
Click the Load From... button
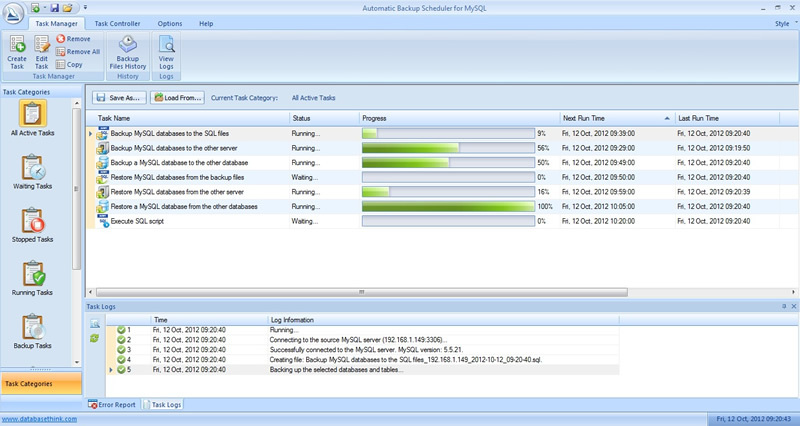(x=177, y=97)
